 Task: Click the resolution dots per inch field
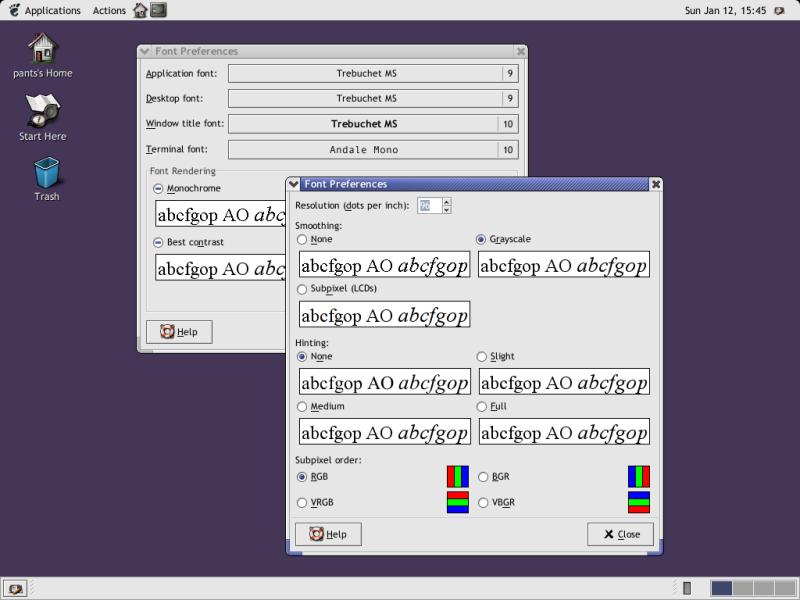tap(427, 205)
